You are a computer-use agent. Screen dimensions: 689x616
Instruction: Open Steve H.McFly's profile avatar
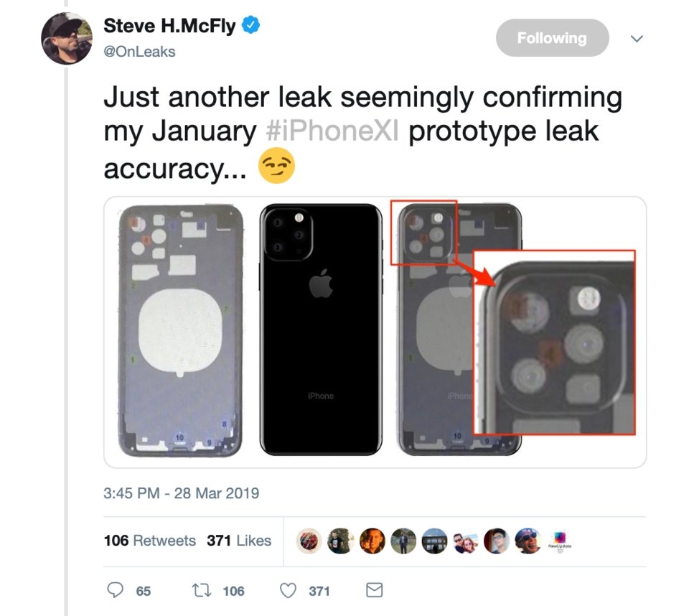coord(67,38)
